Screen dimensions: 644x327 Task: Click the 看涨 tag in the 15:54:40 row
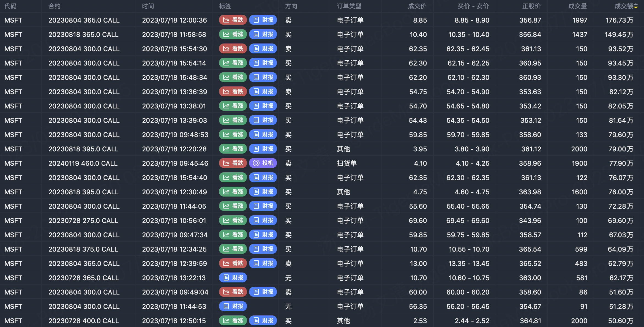point(233,177)
